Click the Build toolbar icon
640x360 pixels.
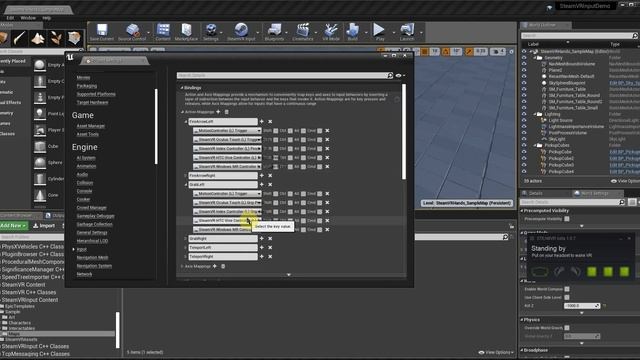coord(352,32)
